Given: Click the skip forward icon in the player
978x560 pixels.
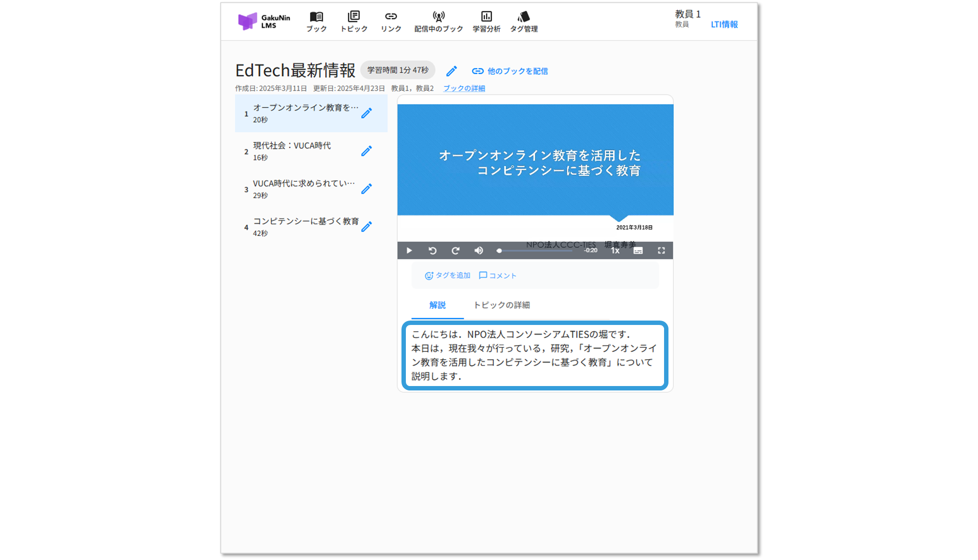Looking at the screenshot, I should (455, 251).
